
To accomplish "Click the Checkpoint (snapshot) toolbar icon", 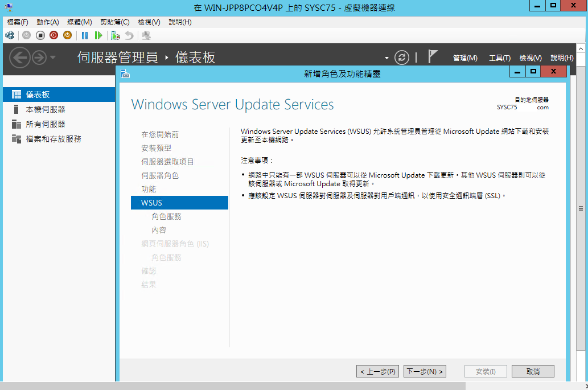I will pyautogui.click(x=116, y=36).
